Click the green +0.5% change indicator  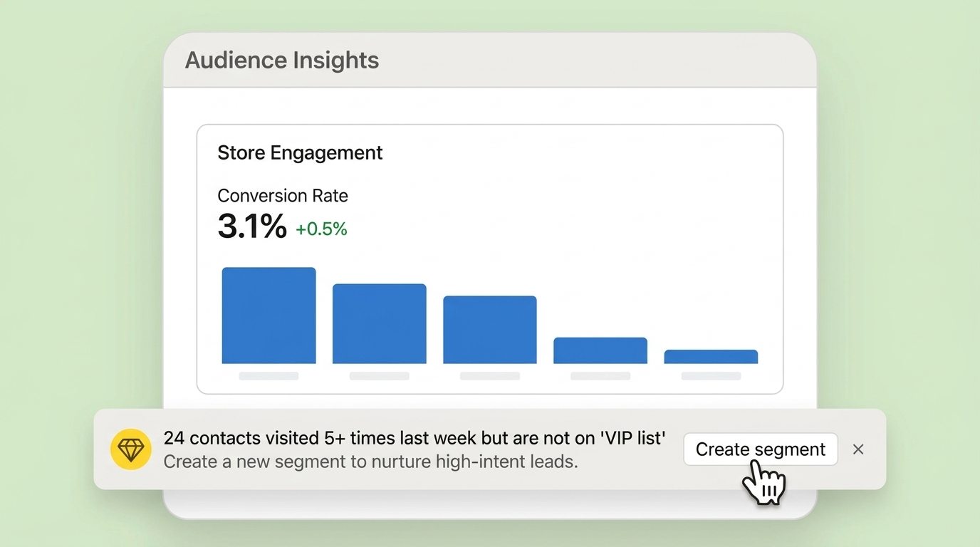[x=321, y=229]
